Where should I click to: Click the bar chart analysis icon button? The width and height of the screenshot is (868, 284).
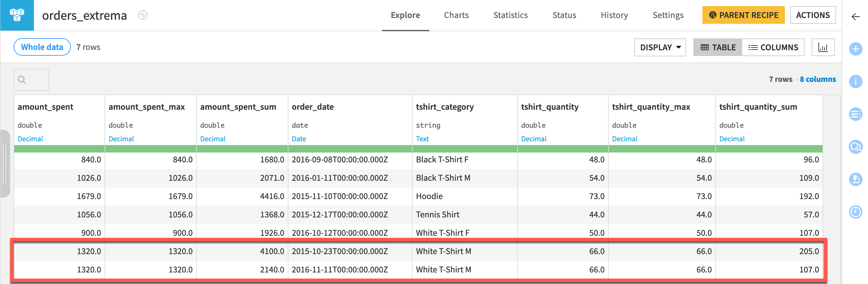tap(823, 47)
